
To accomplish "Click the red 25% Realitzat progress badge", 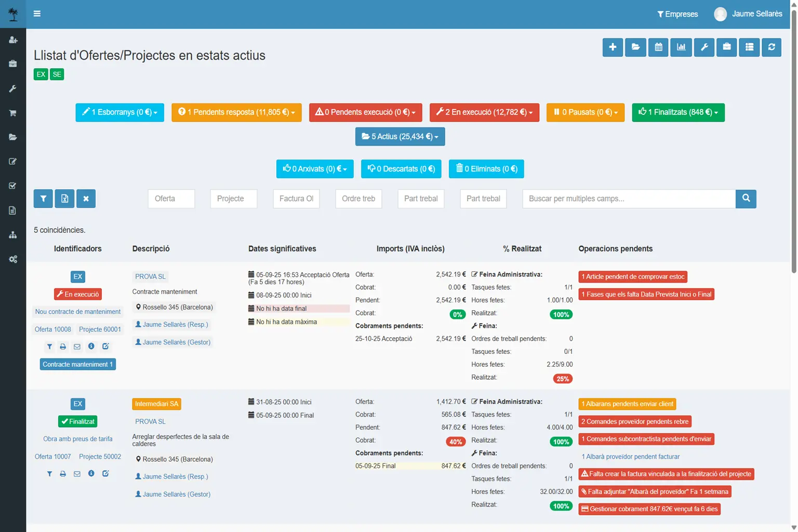I will click(563, 379).
